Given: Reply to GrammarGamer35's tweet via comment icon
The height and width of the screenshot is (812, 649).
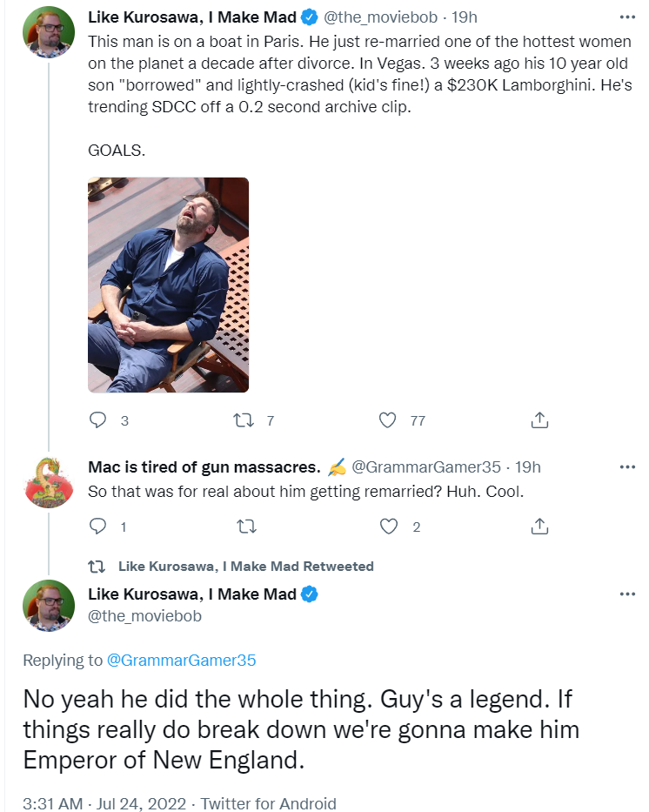Looking at the screenshot, I should pos(97,527).
